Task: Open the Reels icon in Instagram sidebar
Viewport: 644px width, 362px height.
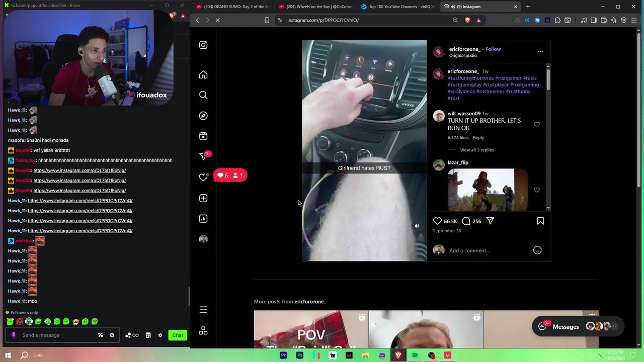Action: (x=203, y=136)
